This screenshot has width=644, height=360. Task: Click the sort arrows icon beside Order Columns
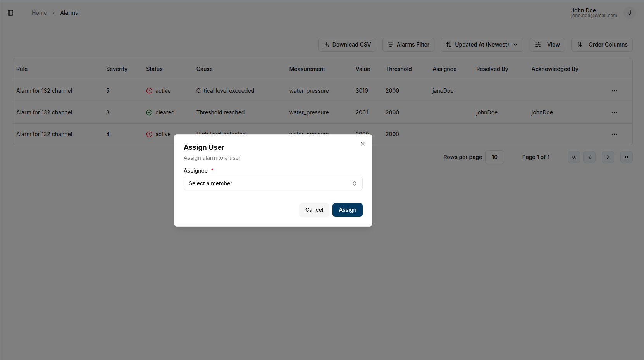click(579, 45)
